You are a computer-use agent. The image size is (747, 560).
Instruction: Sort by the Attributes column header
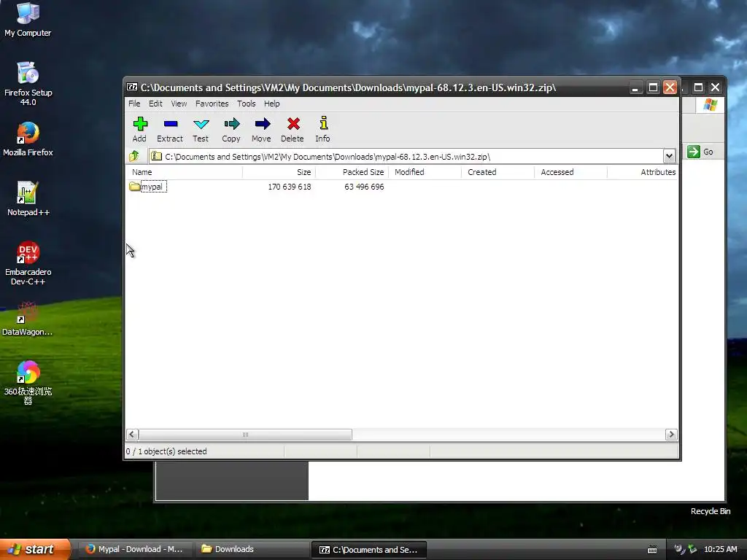pos(642,172)
